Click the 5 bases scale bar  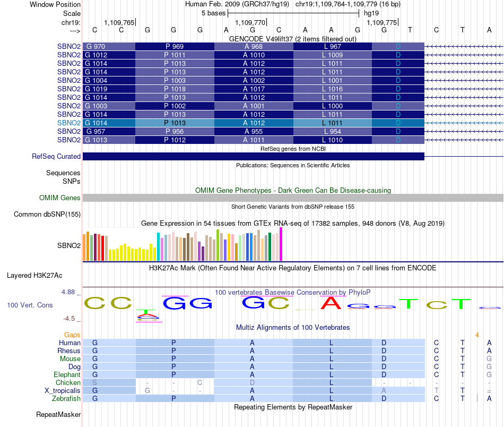pos(293,13)
